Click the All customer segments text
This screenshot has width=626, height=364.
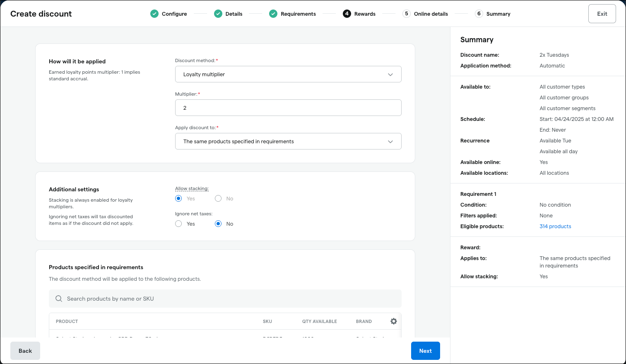click(567, 108)
